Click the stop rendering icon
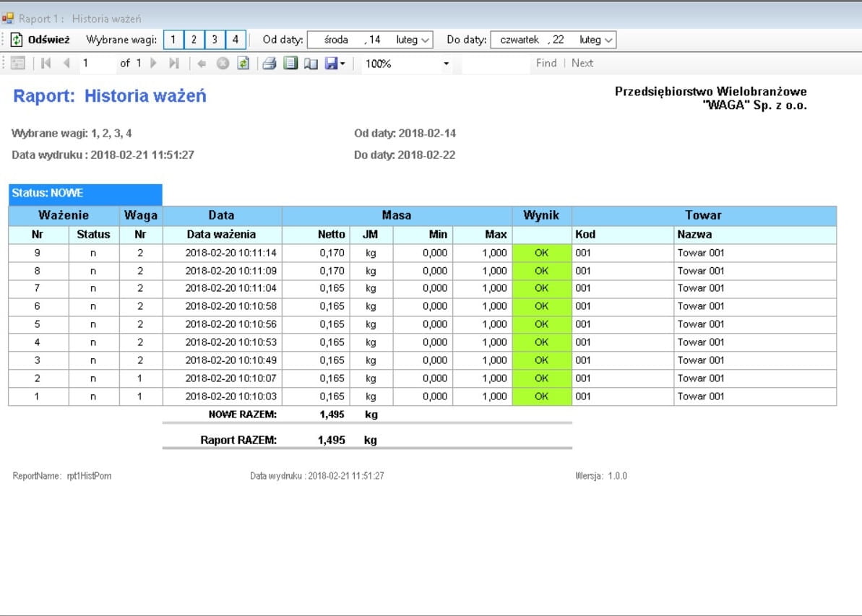The height and width of the screenshot is (616, 862). pyautogui.click(x=223, y=64)
